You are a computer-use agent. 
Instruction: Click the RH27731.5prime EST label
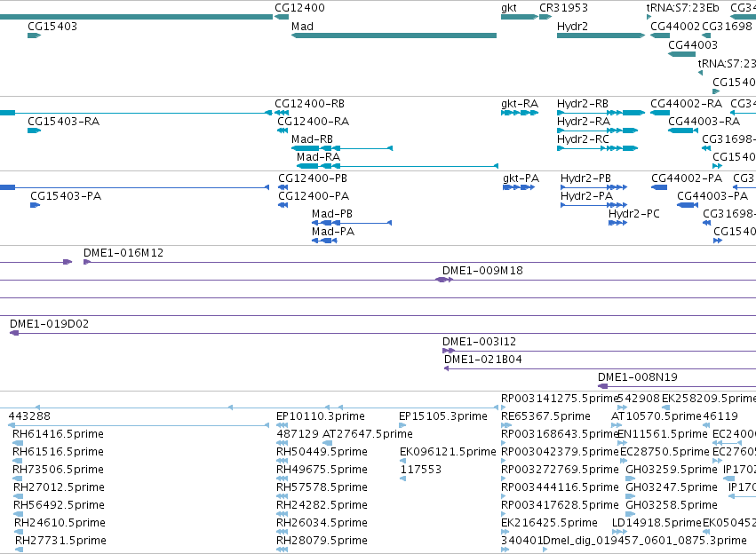60,541
